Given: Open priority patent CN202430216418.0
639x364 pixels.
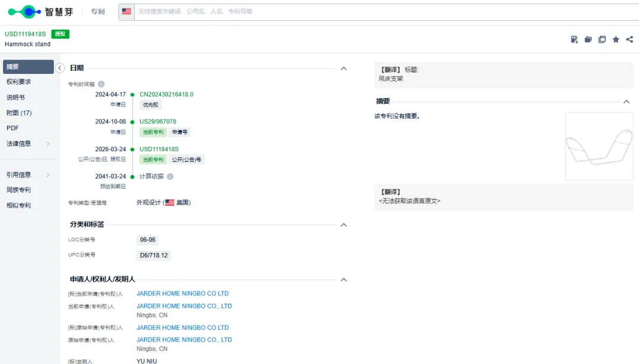Looking at the screenshot, I should (166, 95).
